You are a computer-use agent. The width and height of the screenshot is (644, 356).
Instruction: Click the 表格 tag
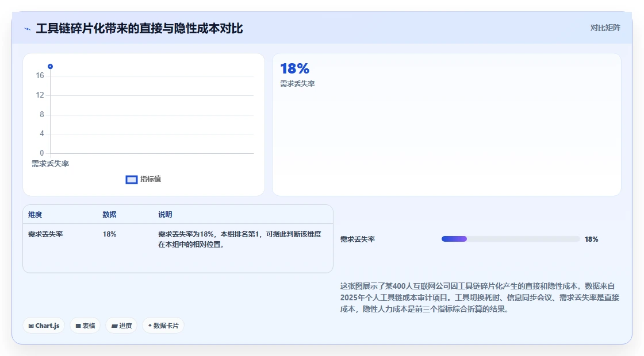click(x=85, y=326)
